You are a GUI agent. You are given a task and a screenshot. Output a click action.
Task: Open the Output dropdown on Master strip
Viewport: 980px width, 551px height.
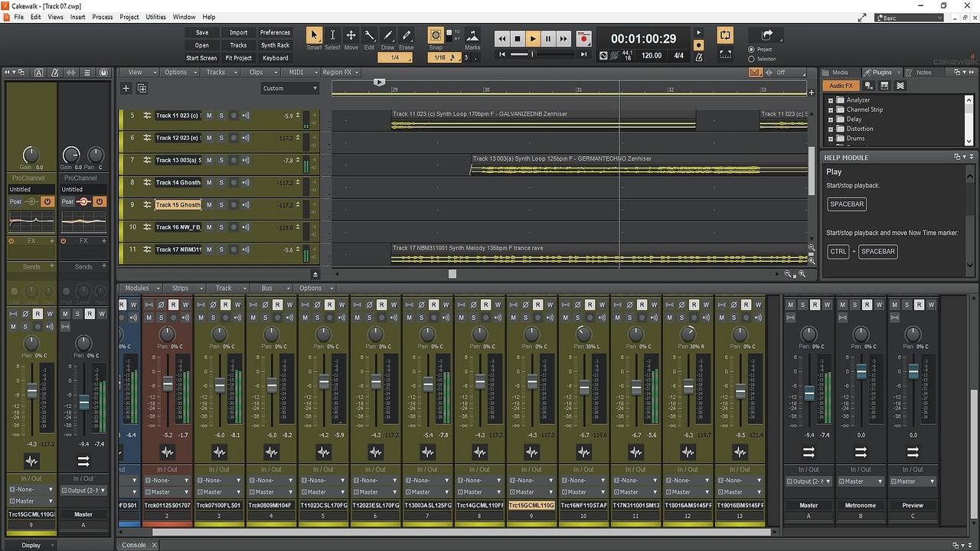click(808, 481)
